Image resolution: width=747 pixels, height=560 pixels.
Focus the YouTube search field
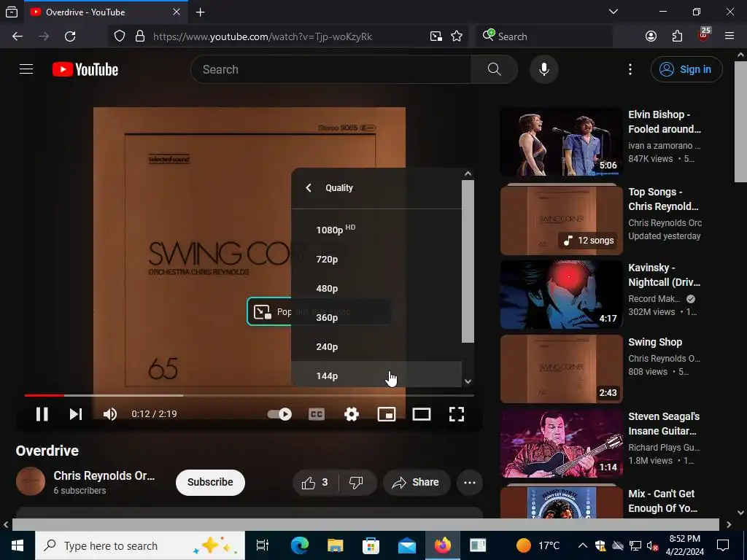point(331,69)
